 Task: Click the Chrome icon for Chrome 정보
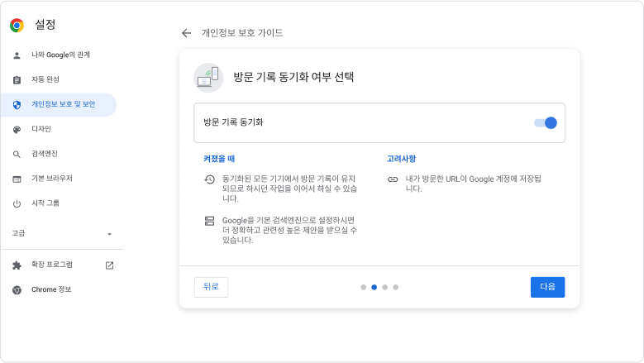click(17, 290)
